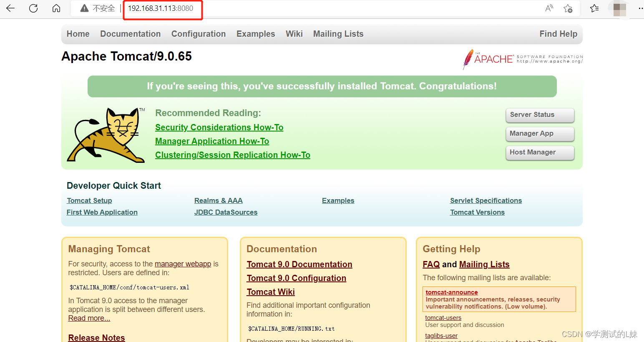Screen dimensions: 644x342
Task: Open the Realms & AAA link
Action: coord(219,200)
